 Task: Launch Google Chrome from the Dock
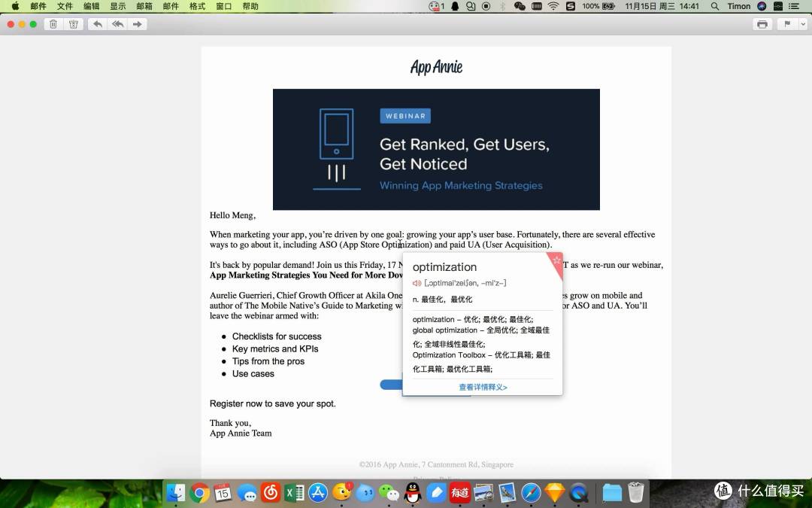point(199,492)
